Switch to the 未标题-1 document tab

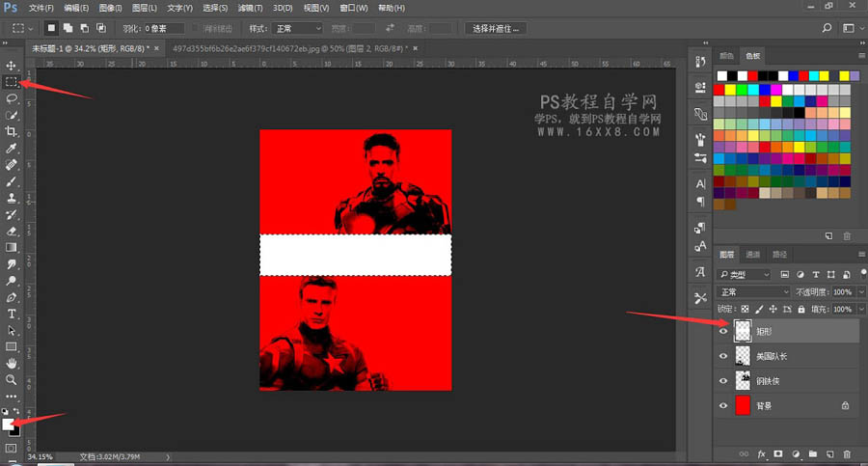pos(91,48)
